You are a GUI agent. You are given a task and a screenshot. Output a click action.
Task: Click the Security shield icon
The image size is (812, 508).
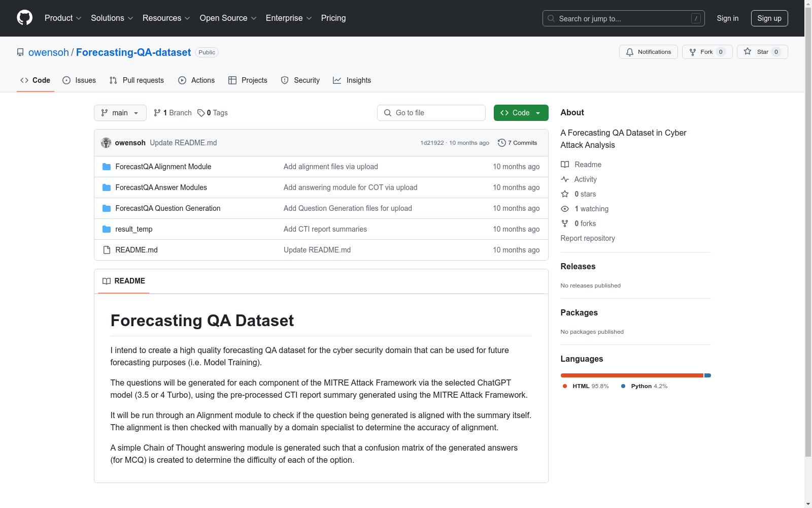click(285, 80)
